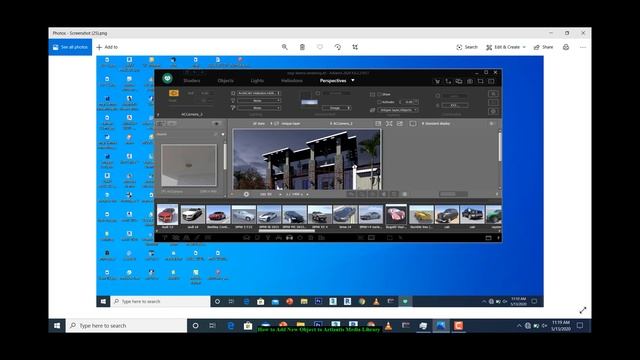
Task: Expand the Edit & Create dropdown
Action: click(x=506, y=47)
